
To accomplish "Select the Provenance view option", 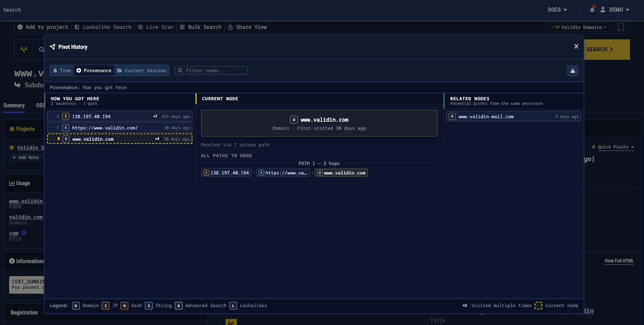I will point(94,70).
